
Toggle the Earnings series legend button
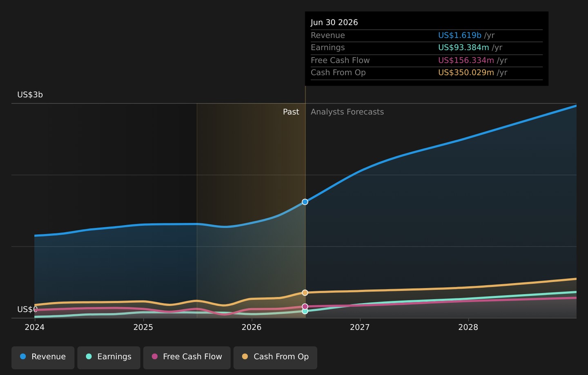109,357
